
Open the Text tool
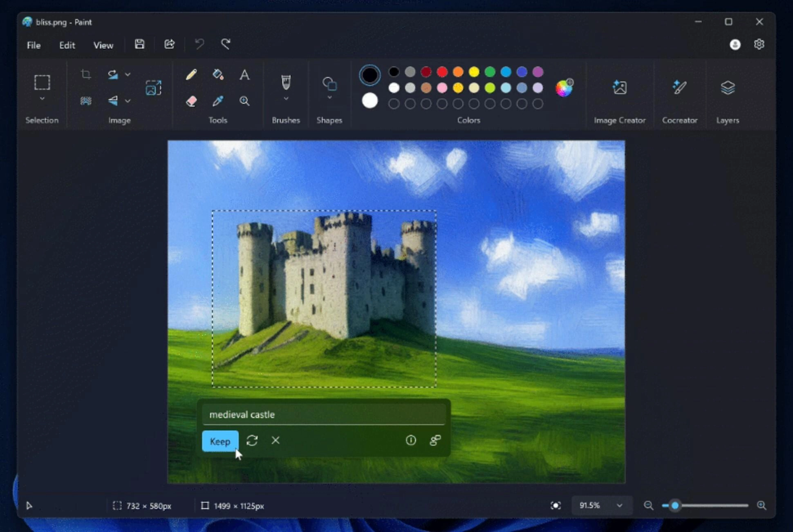[244, 75]
